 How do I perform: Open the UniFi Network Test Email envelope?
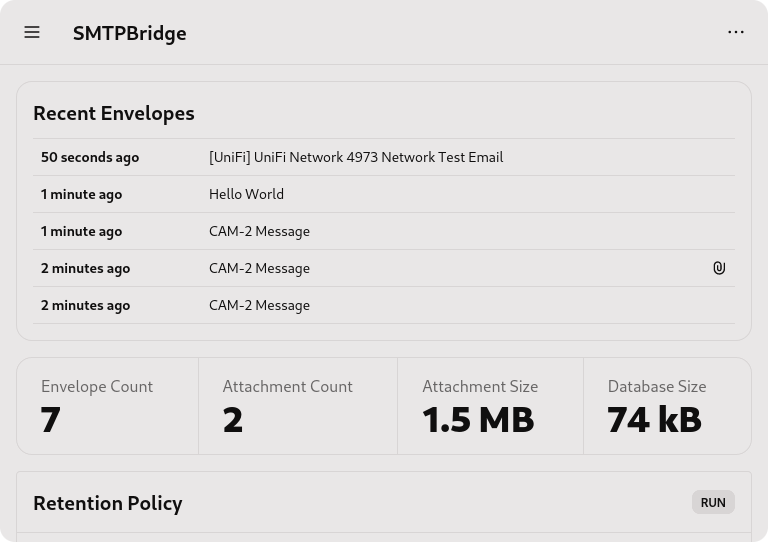point(356,157)
